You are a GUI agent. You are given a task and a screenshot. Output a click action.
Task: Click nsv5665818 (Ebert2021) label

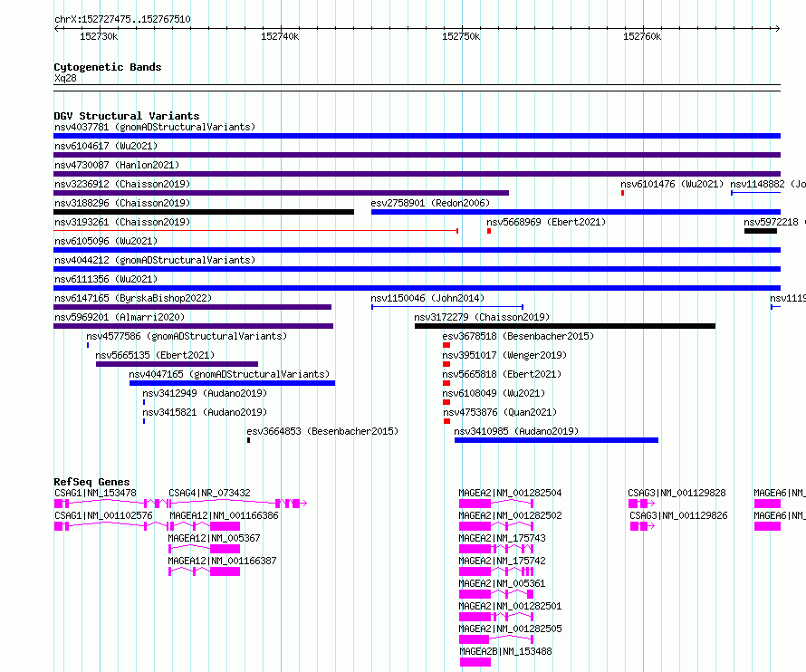click(502, 374)
